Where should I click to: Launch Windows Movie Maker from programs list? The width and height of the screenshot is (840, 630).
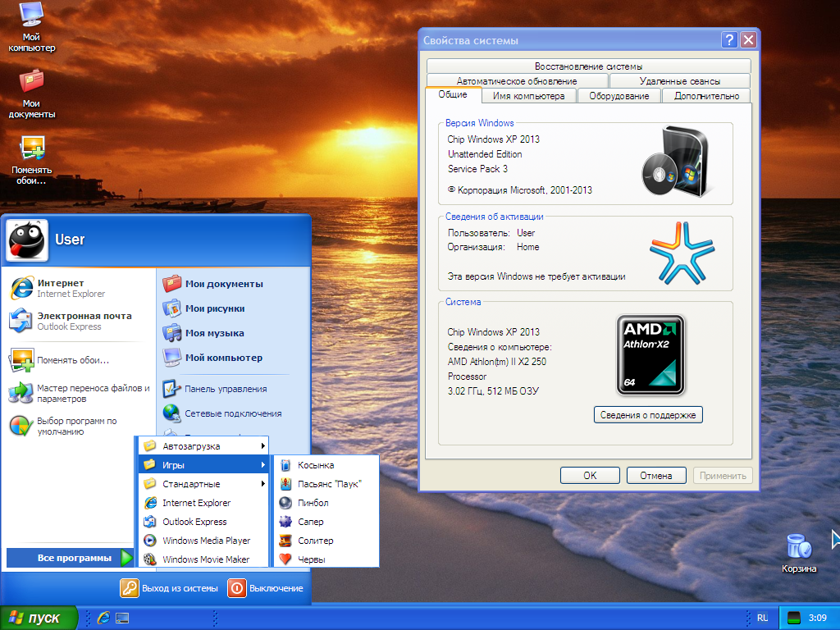pyautogui.click(x=203, y=559)
